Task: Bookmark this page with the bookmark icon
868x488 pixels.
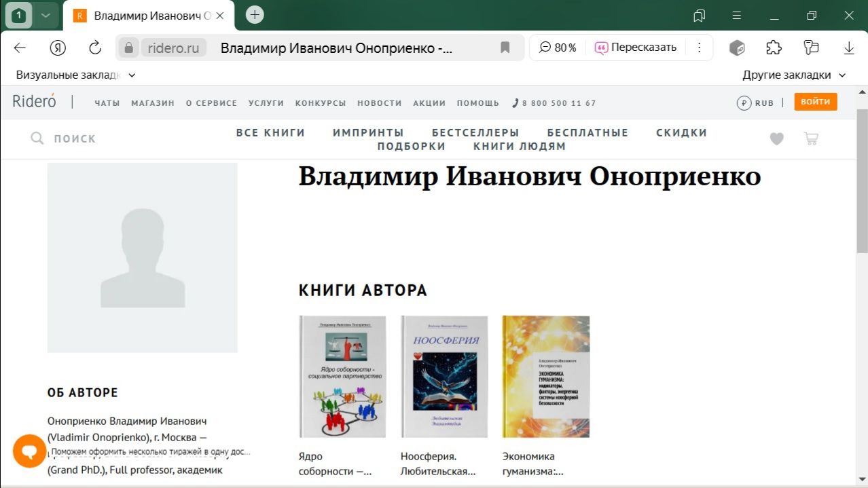Action: pyautogui.click(x=505, y=48)
